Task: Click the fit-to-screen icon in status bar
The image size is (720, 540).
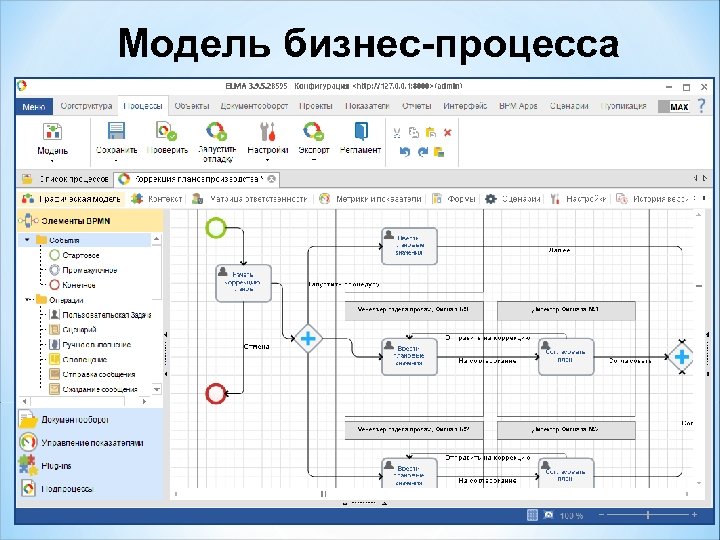Action: (549, 515)
